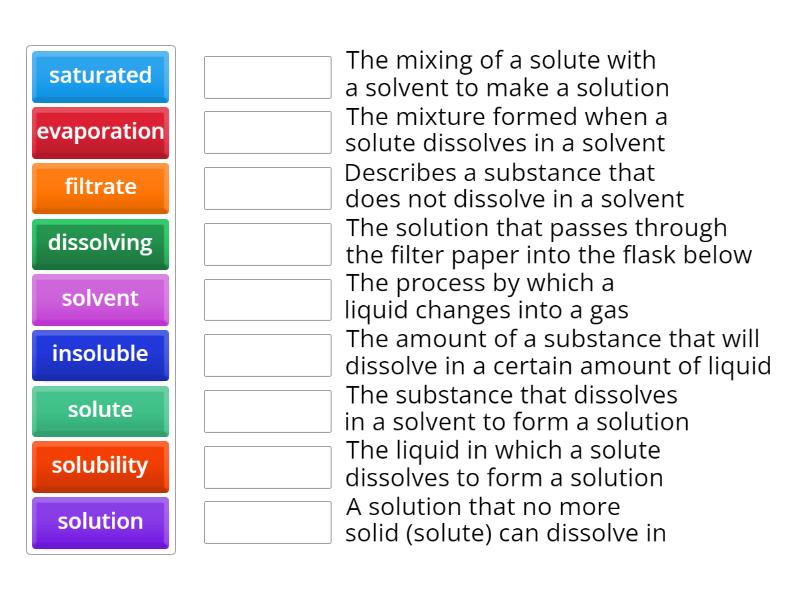
Task: Choose the "dissolving" green tile
Action: [x=100, y=243]
